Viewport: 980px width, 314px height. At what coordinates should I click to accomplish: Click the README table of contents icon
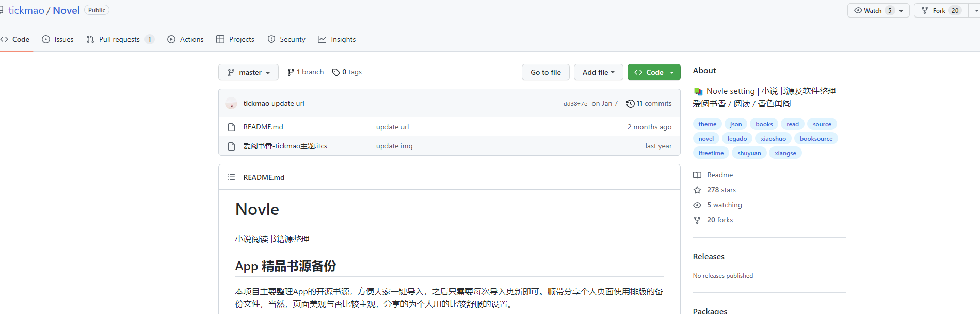pos(231,177)
